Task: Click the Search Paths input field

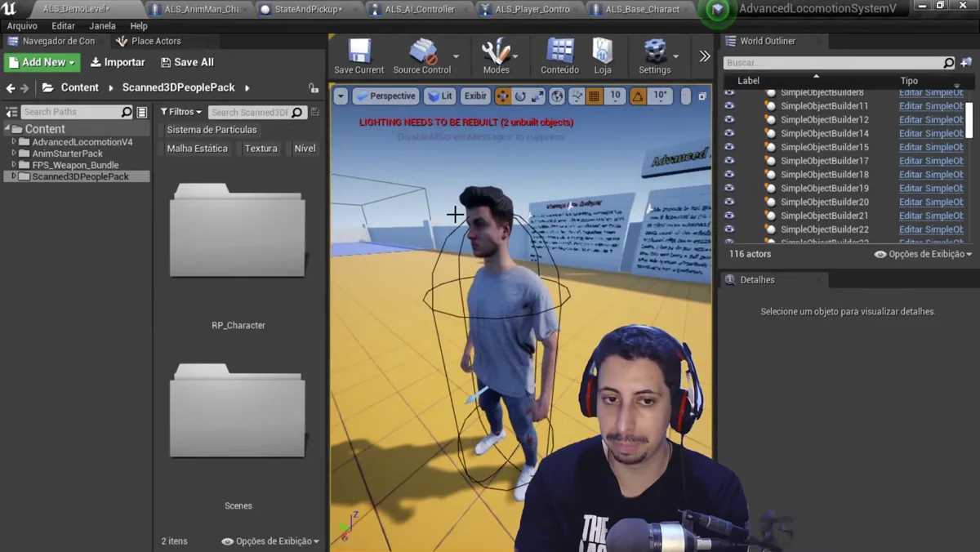Action: coord(77,112)
